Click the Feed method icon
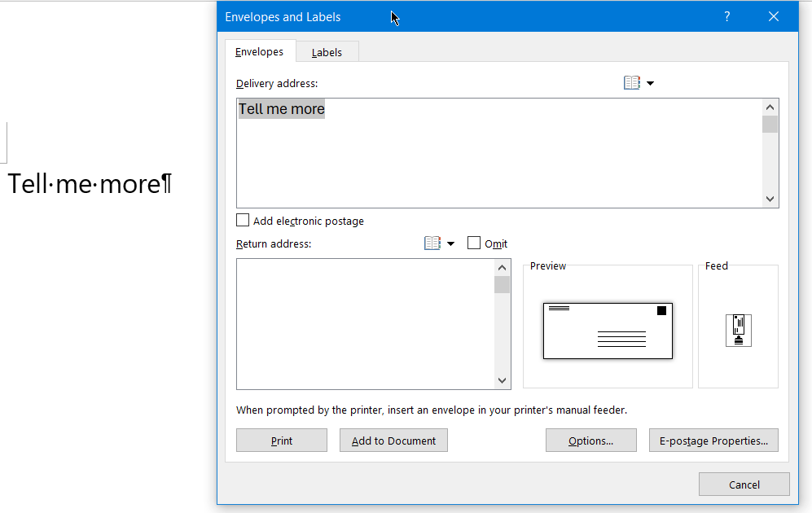The image size is (812, 513). click(x=739, y=331)
